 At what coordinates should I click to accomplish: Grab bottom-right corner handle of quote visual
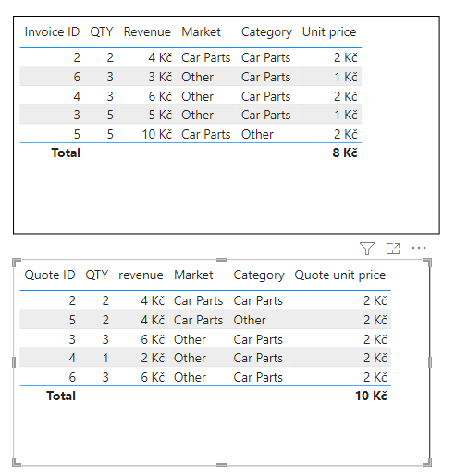tap(428, 462)
